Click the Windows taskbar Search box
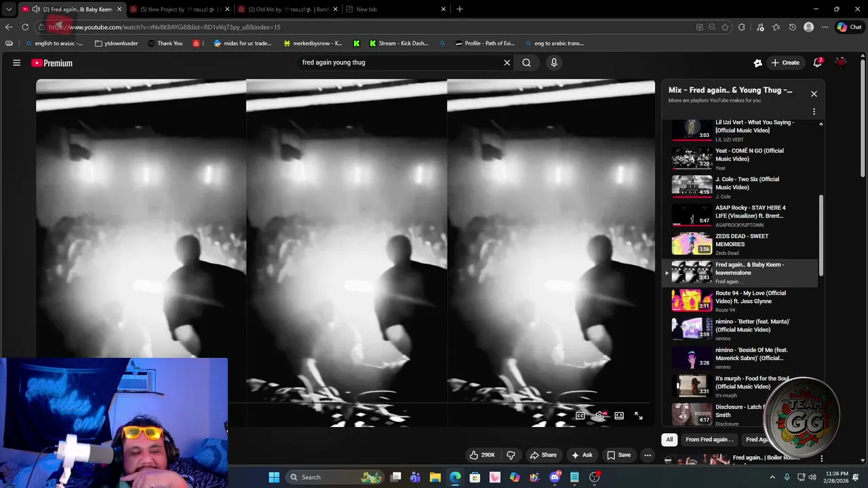 coord(335,477)
